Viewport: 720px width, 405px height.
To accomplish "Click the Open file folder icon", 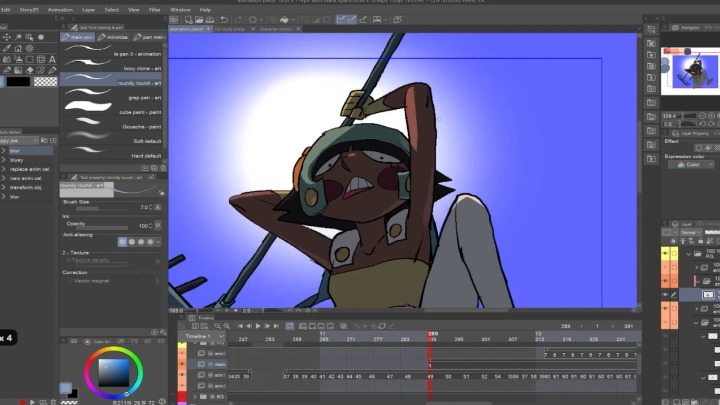I will 199,20.
